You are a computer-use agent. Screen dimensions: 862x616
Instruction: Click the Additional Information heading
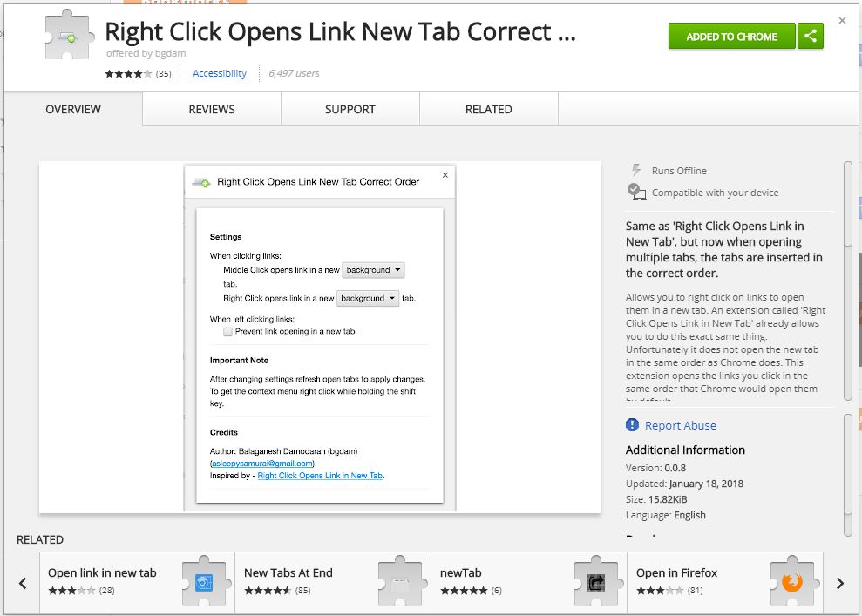click(x=685, y=450)
